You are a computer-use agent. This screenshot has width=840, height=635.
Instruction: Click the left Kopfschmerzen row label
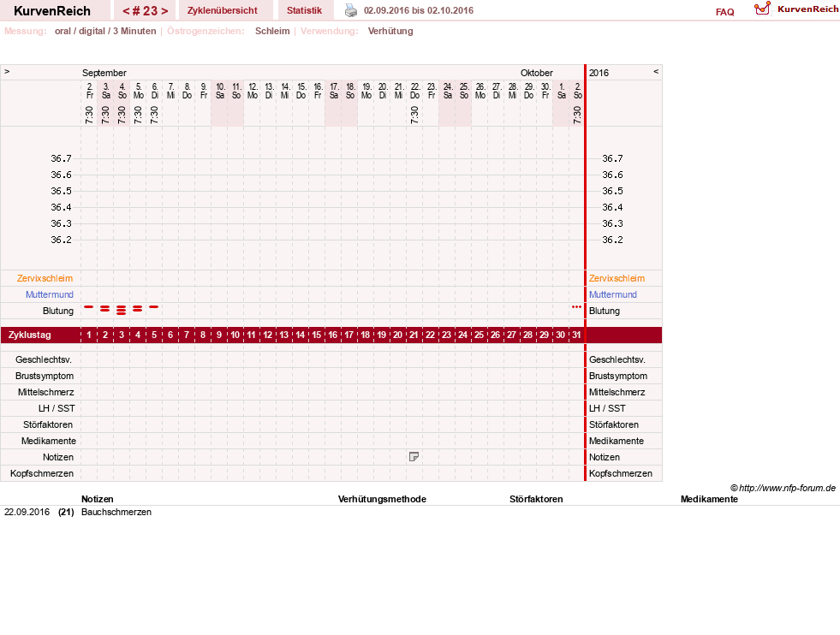point(42,473)
